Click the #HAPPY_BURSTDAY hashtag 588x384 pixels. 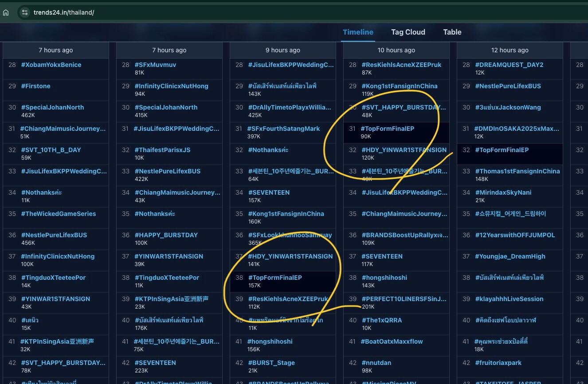point(166,235)
